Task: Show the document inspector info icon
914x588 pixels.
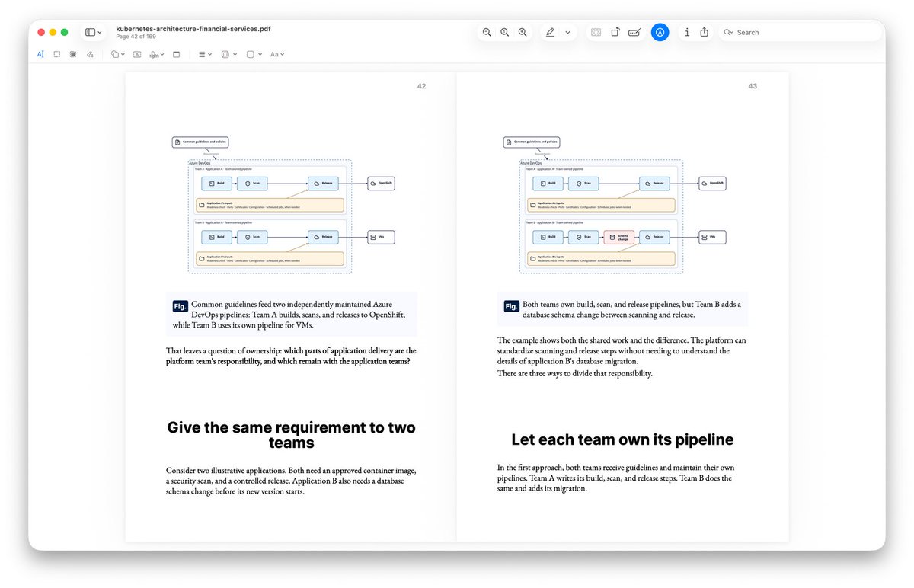Action: [687, 32]
